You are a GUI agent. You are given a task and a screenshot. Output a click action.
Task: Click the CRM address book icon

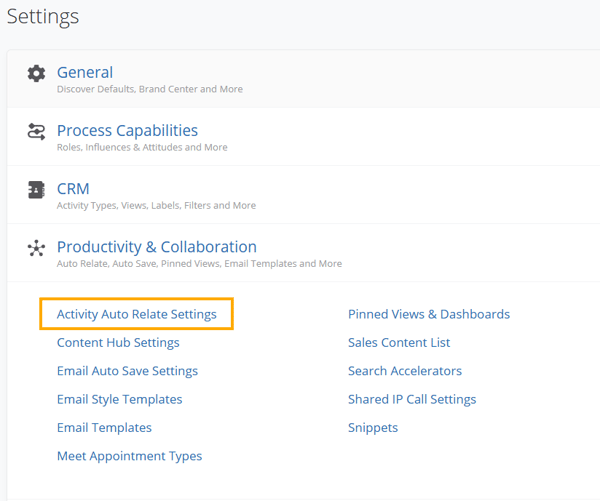coord(36,189)
